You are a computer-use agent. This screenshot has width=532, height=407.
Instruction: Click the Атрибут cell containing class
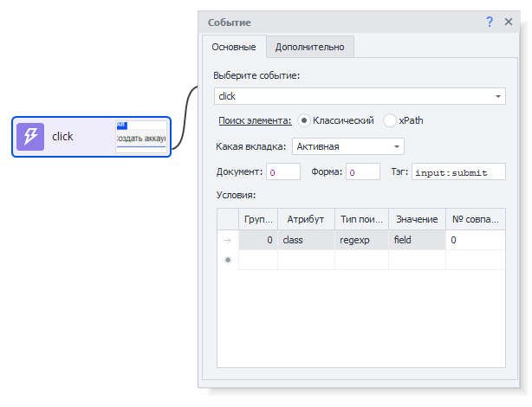tap(306, 239)
